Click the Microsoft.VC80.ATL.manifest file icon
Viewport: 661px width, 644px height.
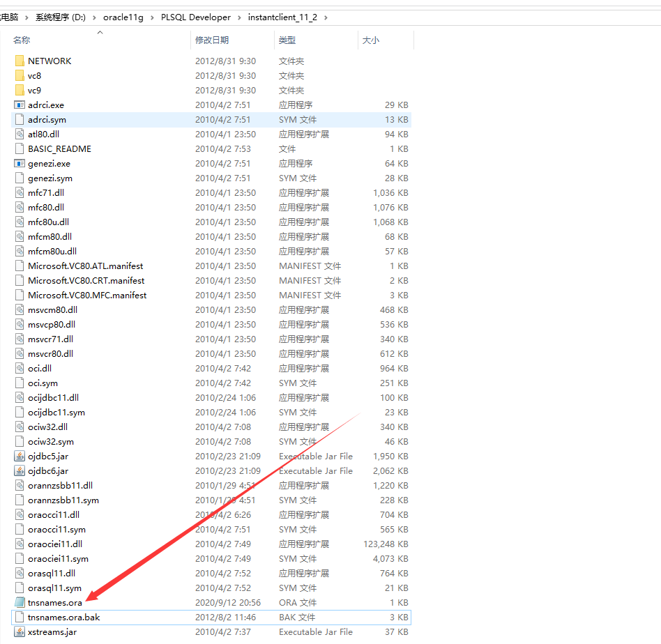pos(20,266)
